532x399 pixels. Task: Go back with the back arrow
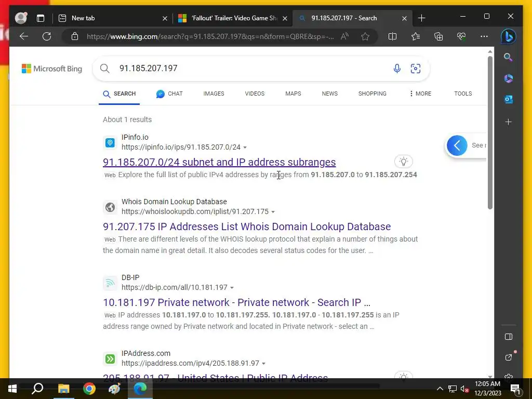click(24, 36)
